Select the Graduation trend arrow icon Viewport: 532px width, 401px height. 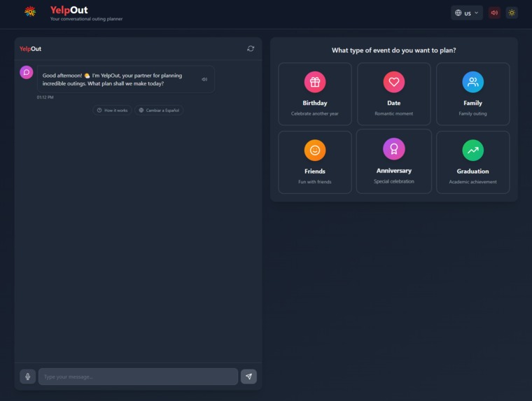(473, 150)
